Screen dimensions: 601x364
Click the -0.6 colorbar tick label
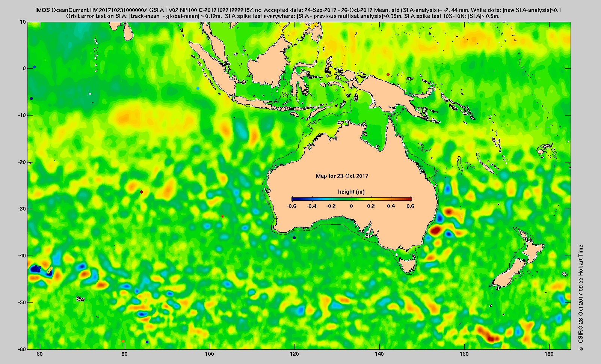[x=291, y=206]
